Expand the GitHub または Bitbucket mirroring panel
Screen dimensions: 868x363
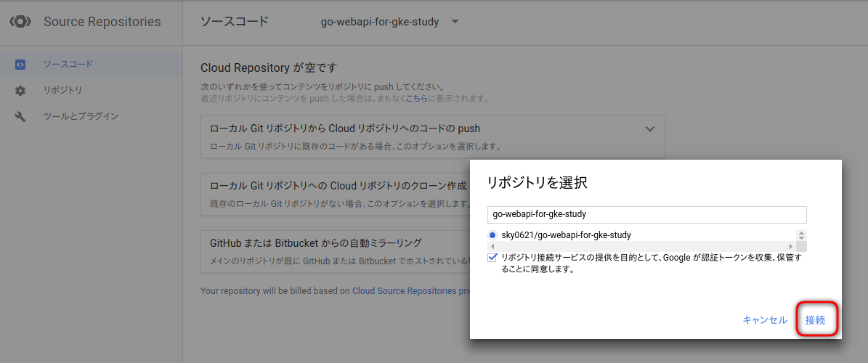tap(335, 251)
